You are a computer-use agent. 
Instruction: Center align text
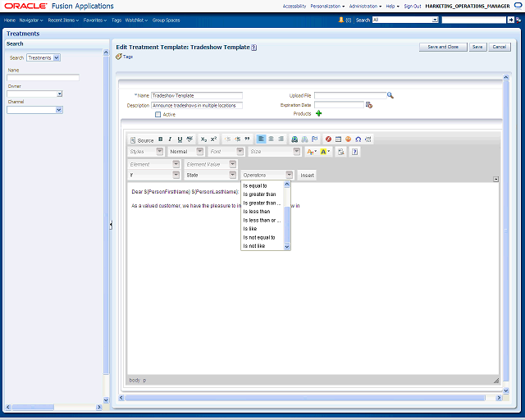click(x=272, y=139)
